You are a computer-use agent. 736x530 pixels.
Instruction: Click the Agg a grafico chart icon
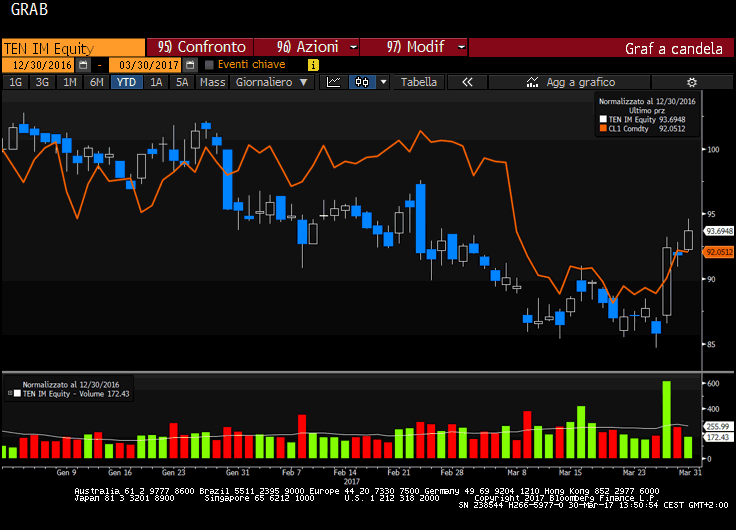point(532,82)
